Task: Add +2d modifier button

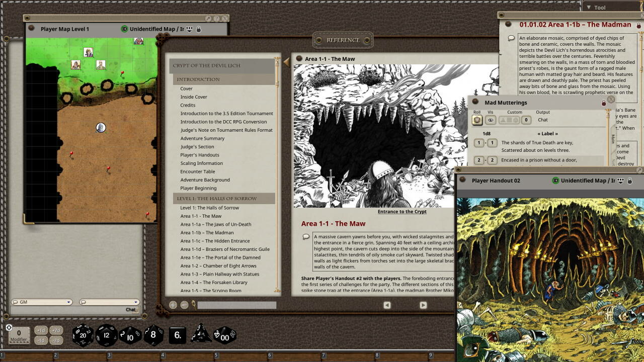Action: [56, 330]
